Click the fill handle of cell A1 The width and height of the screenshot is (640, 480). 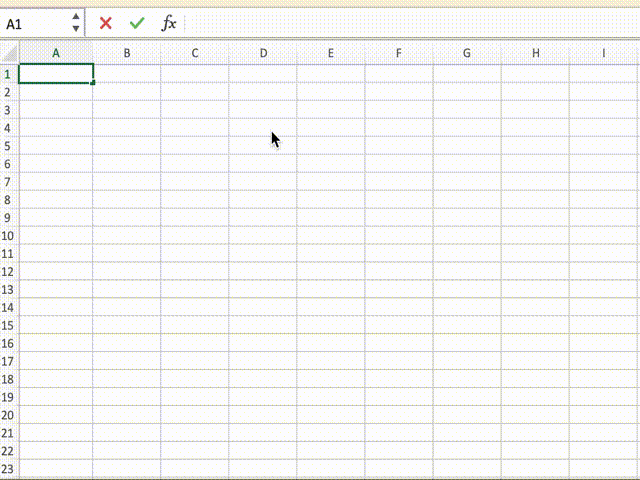coord(93,83)
